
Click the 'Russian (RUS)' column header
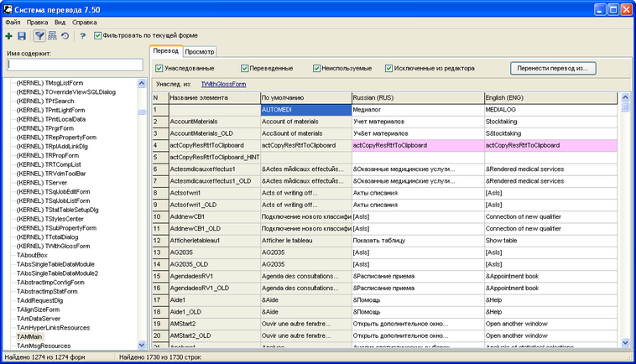coord(418,97)
